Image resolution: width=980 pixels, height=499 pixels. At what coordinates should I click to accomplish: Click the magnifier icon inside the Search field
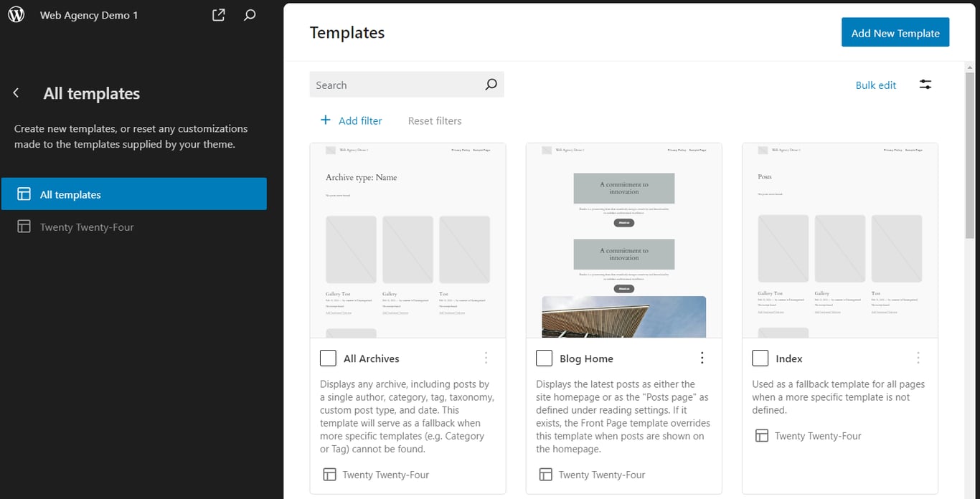(x=491, y=84)
